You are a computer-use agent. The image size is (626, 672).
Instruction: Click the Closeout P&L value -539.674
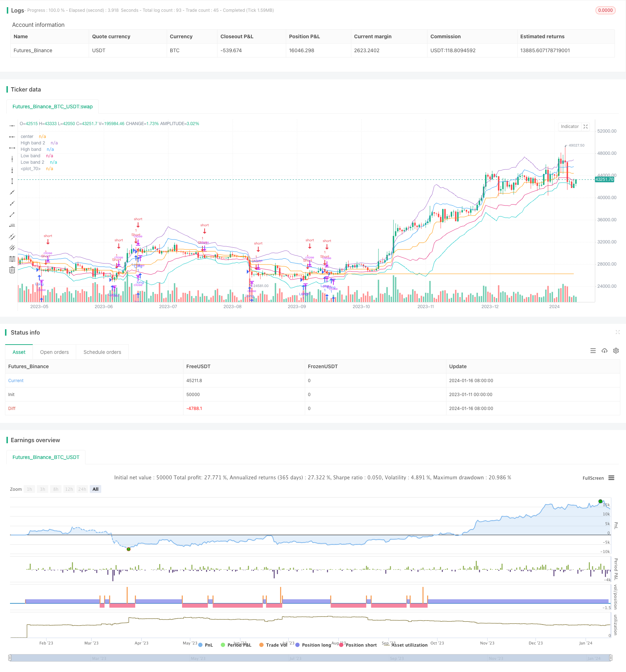pyautogui.click(x=231, y=50)
